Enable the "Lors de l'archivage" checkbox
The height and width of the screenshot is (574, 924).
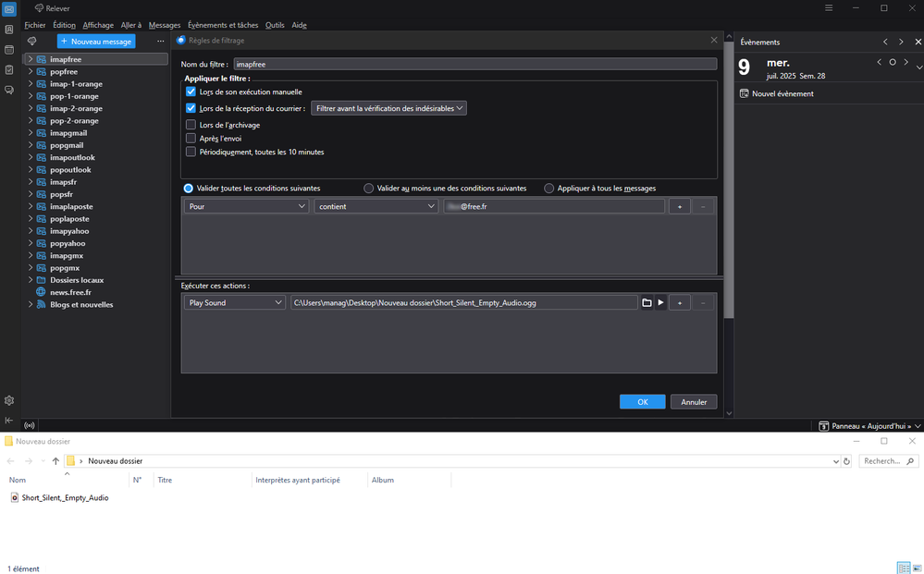coord(191,125)
